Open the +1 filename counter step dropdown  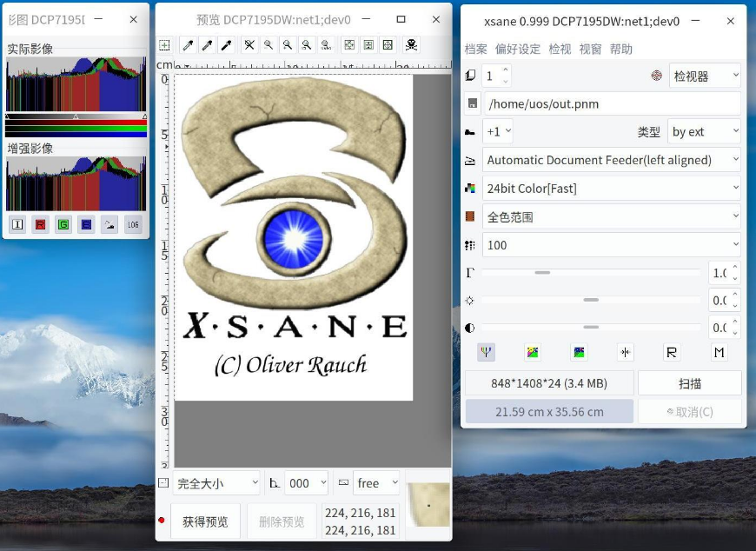[498, 131]
